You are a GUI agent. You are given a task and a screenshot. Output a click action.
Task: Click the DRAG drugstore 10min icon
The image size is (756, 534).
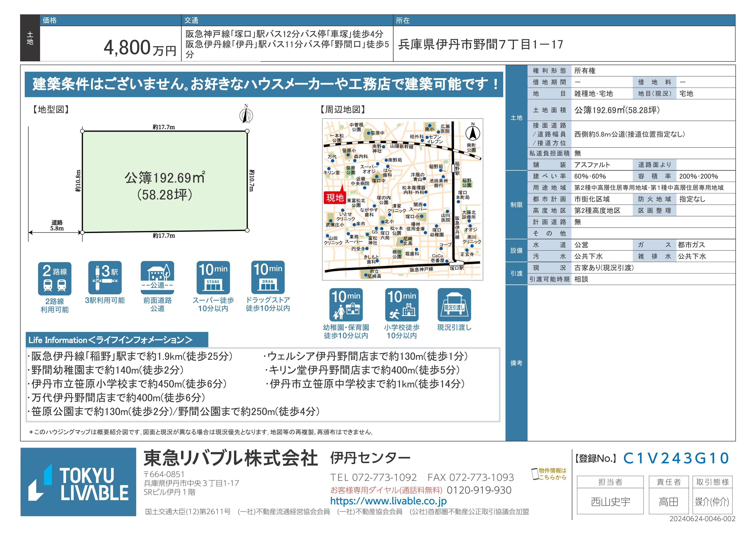click(x=268, y=277)
